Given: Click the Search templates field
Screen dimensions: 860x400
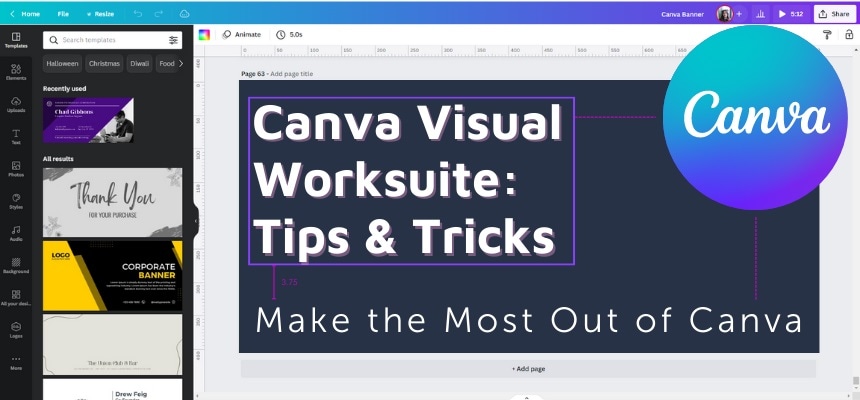Looking at the screenshot, I should point(112,40).
